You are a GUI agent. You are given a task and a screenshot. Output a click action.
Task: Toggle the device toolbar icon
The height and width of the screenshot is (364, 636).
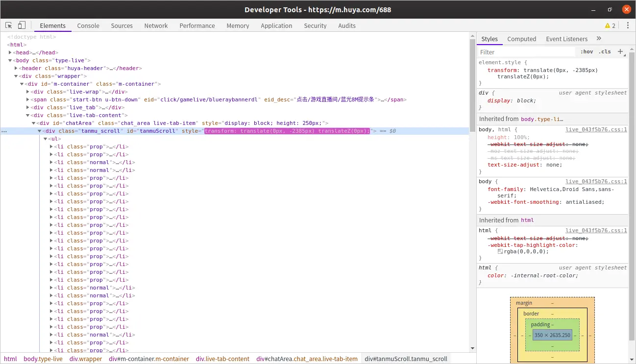click(22, 25)
